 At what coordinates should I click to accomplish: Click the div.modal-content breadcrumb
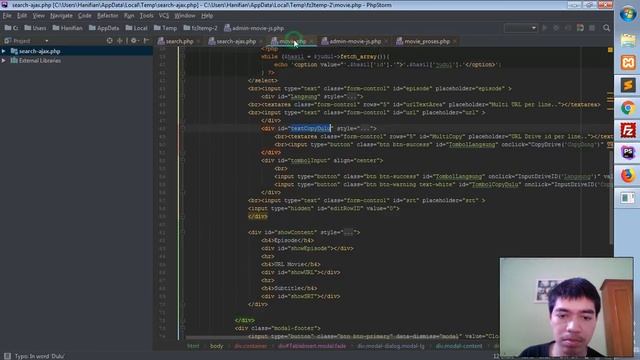point(459,346)
